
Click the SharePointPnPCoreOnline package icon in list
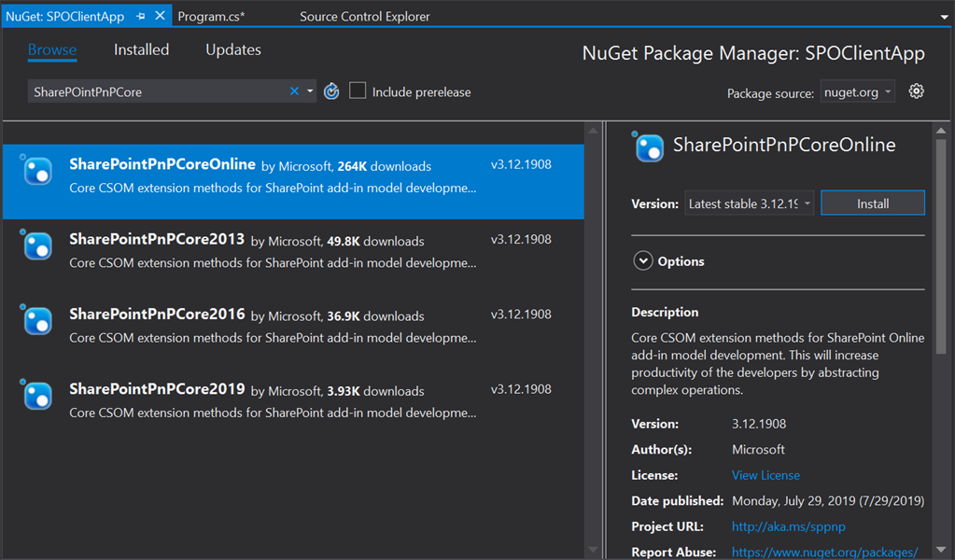tap(37, 170)
